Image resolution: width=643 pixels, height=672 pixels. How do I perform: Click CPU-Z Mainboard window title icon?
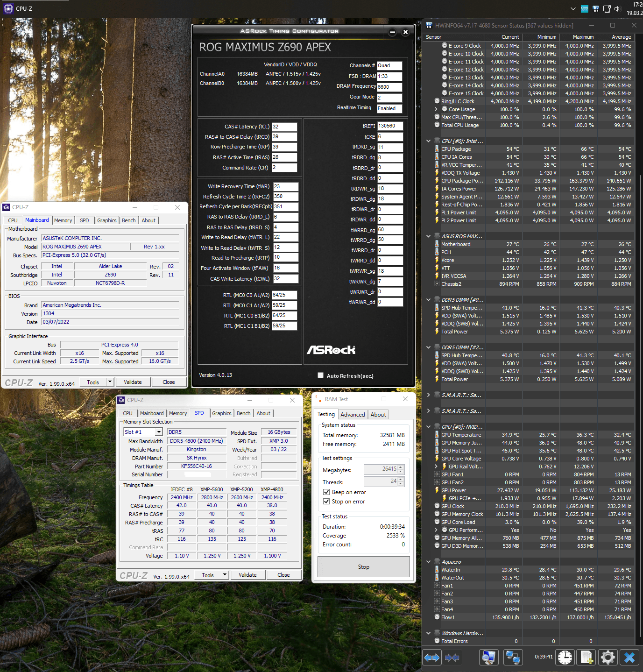click(x=6, y=207)
